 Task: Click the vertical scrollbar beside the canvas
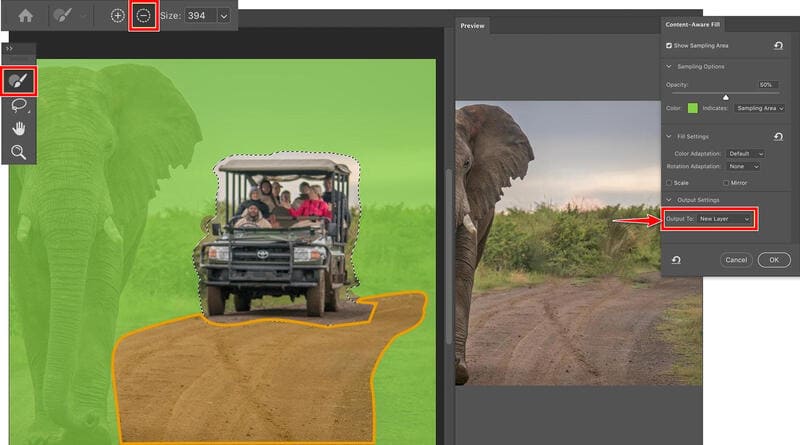pos(448,255)
